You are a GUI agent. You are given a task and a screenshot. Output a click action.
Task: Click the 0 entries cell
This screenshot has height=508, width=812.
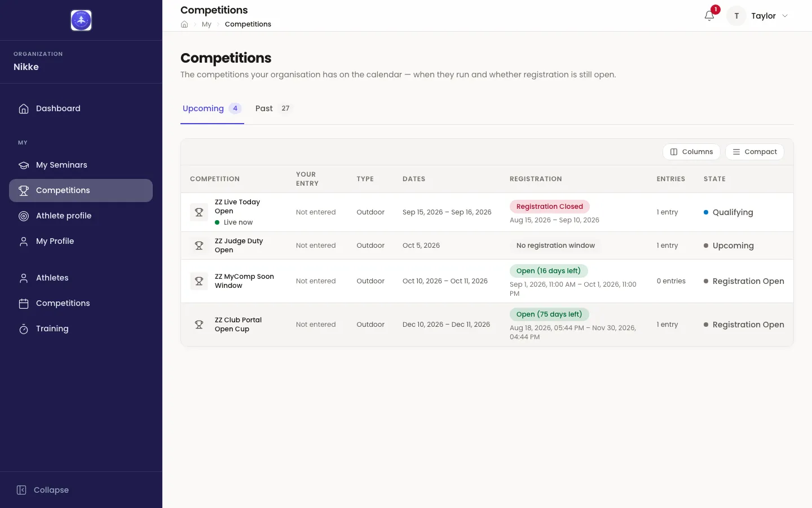tap(671, 281)
